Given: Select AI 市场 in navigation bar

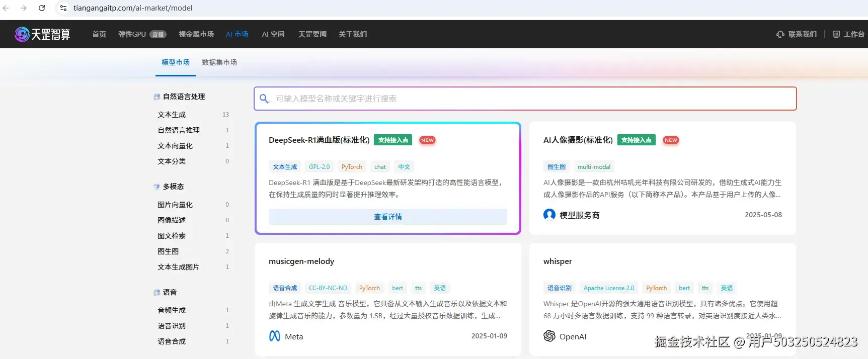Looking at the screenshot, I should click(237, 34).
